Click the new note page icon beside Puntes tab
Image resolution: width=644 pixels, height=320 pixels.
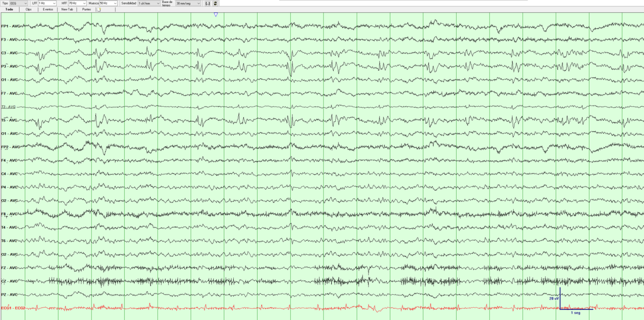99,9
